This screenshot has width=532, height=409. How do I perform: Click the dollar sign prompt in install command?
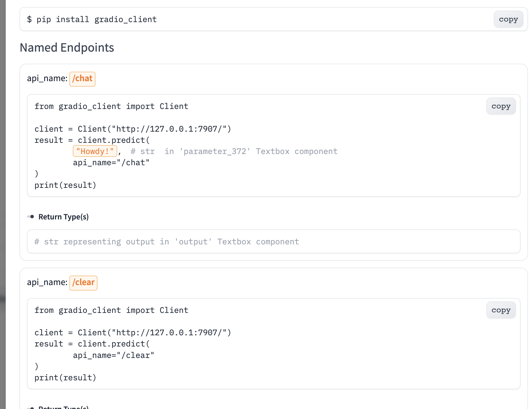[29, 19]
